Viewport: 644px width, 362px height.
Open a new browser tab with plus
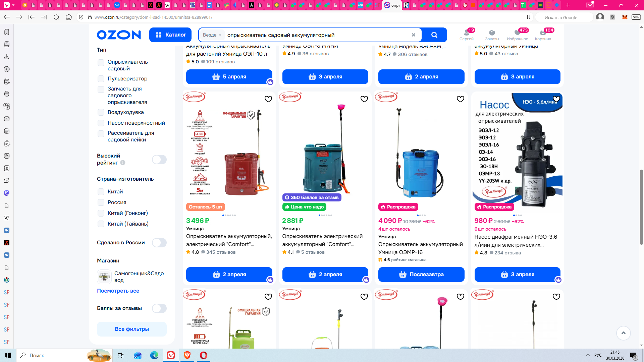(x=568, y=5)
